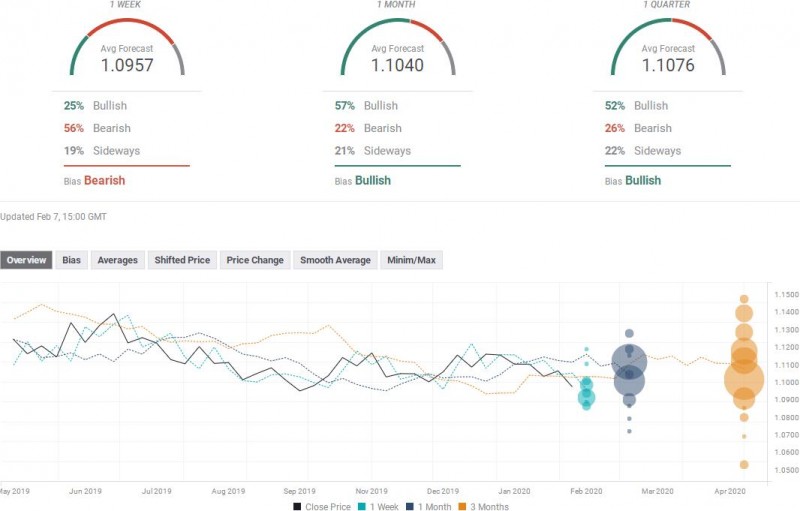Click the lowest blue dot near 1.0700
Viewport: 800px width, 511px height.
pos(629,431)
